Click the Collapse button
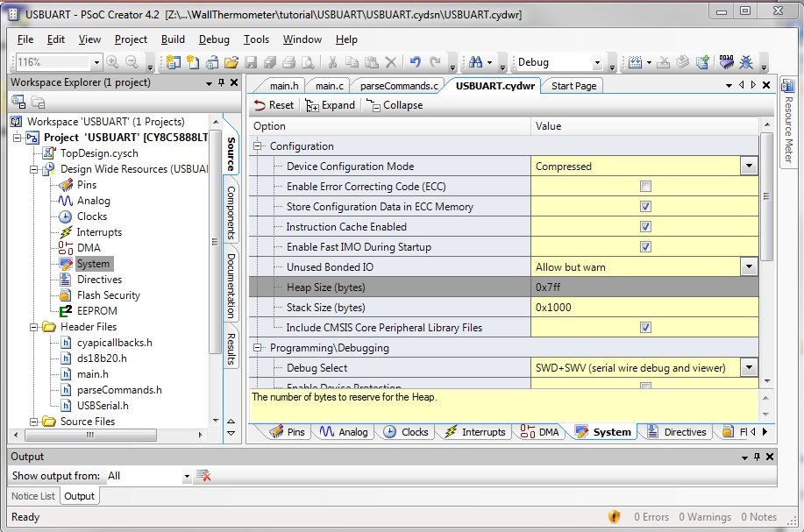804x532 pixels. point(395,105)
